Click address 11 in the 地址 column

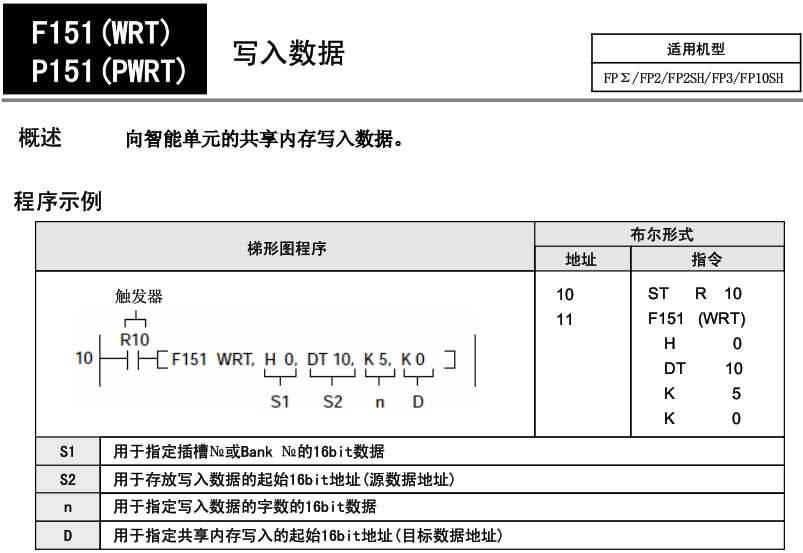coord(566,318)
